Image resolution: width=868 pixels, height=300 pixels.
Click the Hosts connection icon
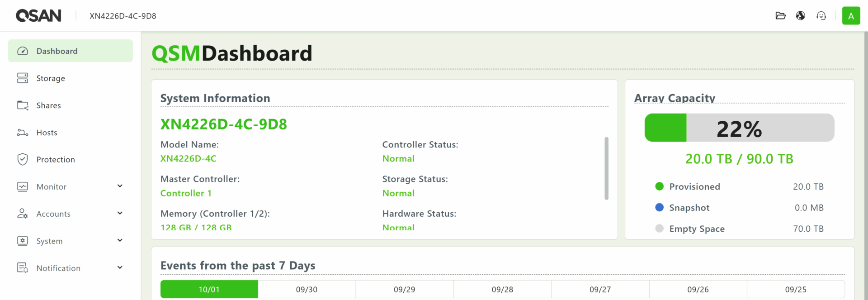click(23, 133)
